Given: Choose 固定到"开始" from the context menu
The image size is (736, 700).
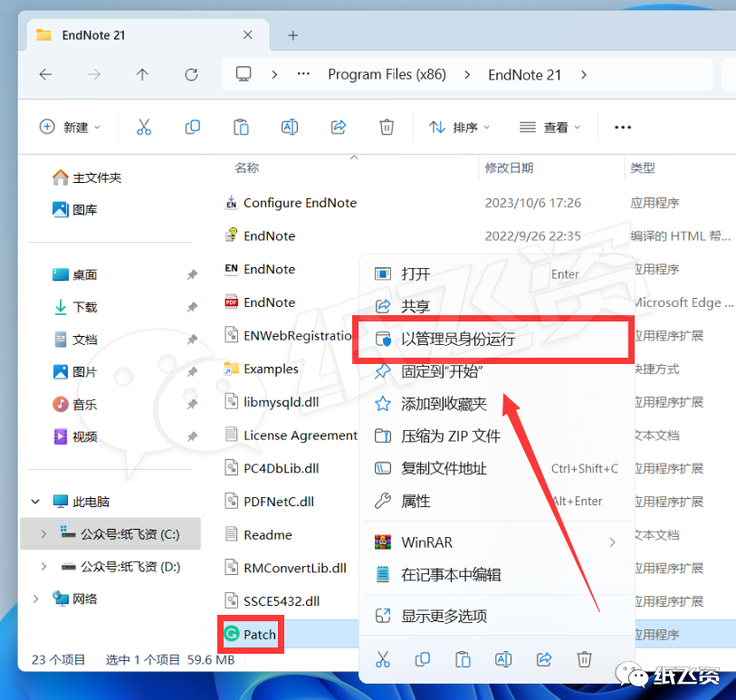Looking at the screenshot, I should point(498,371).
